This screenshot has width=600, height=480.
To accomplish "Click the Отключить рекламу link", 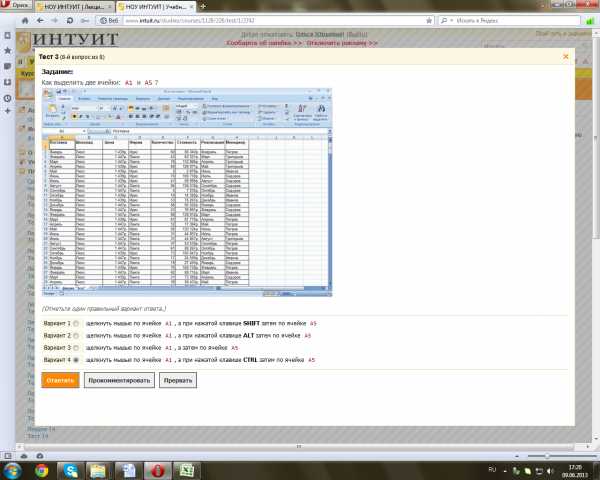I will (342, 43).
